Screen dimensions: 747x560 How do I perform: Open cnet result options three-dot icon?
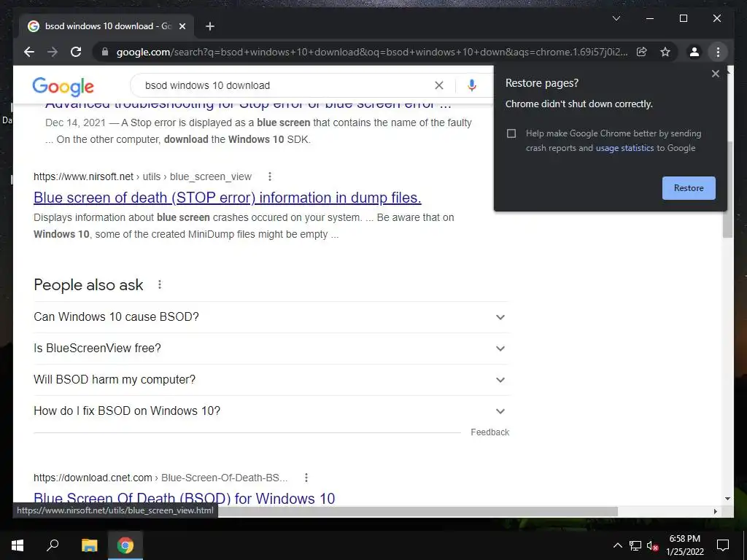306,478
